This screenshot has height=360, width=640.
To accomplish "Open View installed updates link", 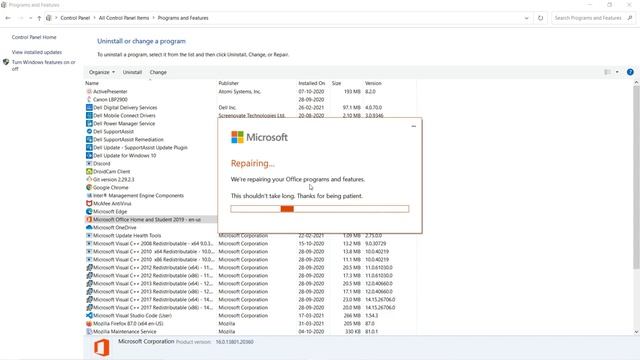I will (x=37, y=52).
